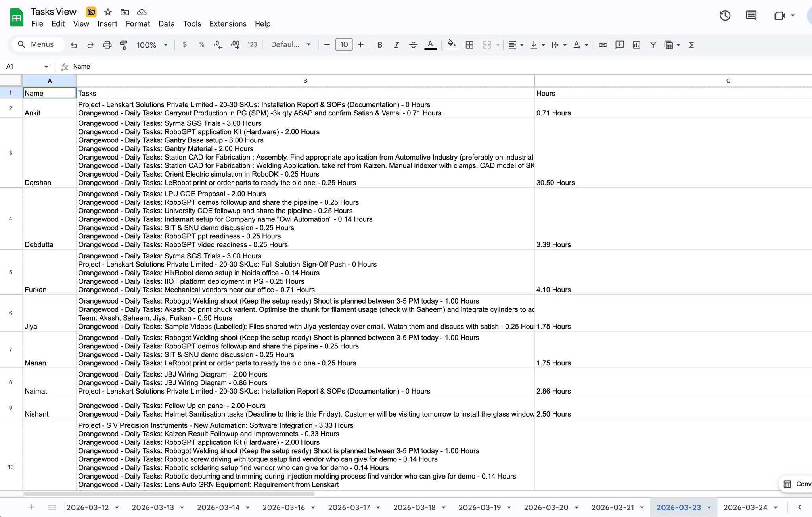812x517 pixels.
Task: Toggle italic formatting
Action: click(396, 44)
